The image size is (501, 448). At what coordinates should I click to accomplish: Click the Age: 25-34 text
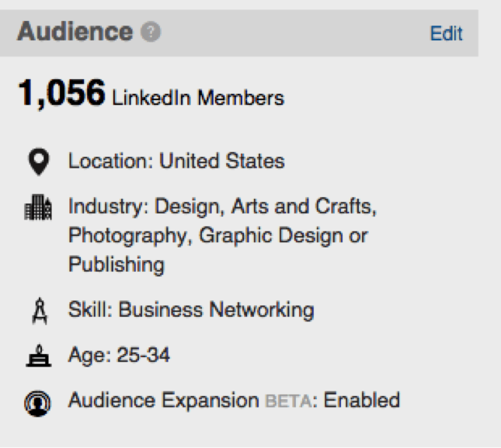click(x=119, y=355)
